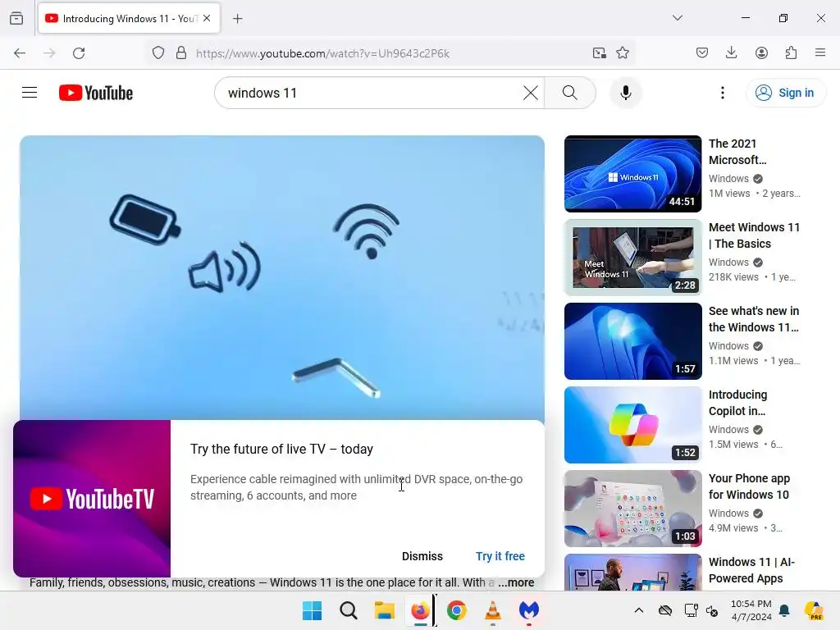Open Firefox application menu
The image size is (840, 630).
point(820,53)
